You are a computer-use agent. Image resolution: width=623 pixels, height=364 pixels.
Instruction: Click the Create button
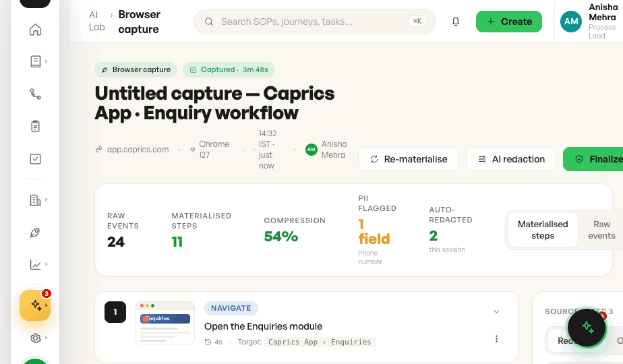click(x=509, y=22)
